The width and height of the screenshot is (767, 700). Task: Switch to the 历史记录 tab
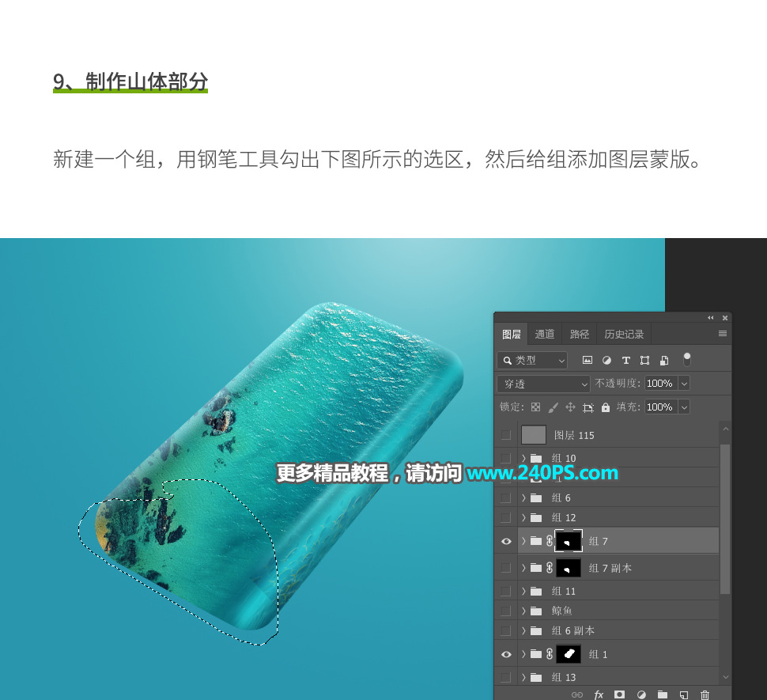pos(624,335)
